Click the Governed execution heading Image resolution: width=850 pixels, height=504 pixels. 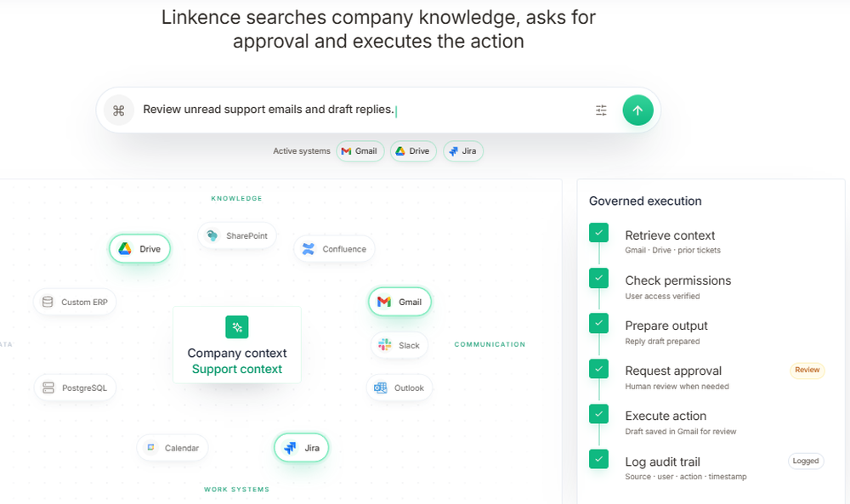pos(645,201)
